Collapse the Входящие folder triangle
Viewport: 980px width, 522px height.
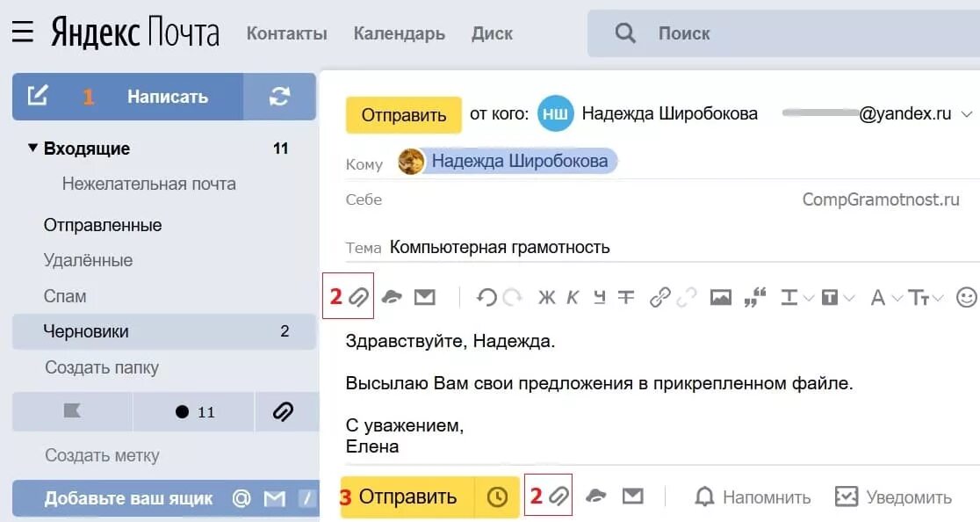(x=32, y=149)
